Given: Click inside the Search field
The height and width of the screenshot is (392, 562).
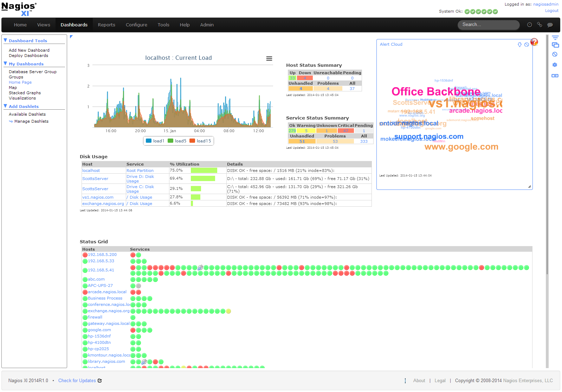Looking at the screenshot, I should [x=488, y=25].
